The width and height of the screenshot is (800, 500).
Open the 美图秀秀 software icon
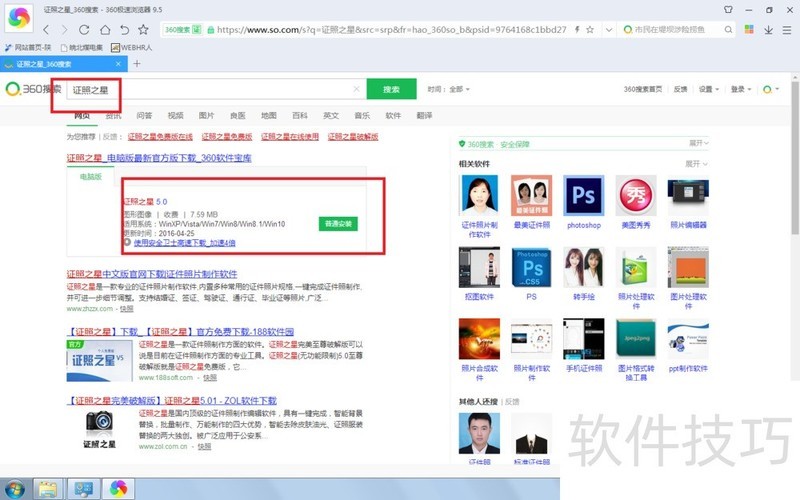[636, 196]
